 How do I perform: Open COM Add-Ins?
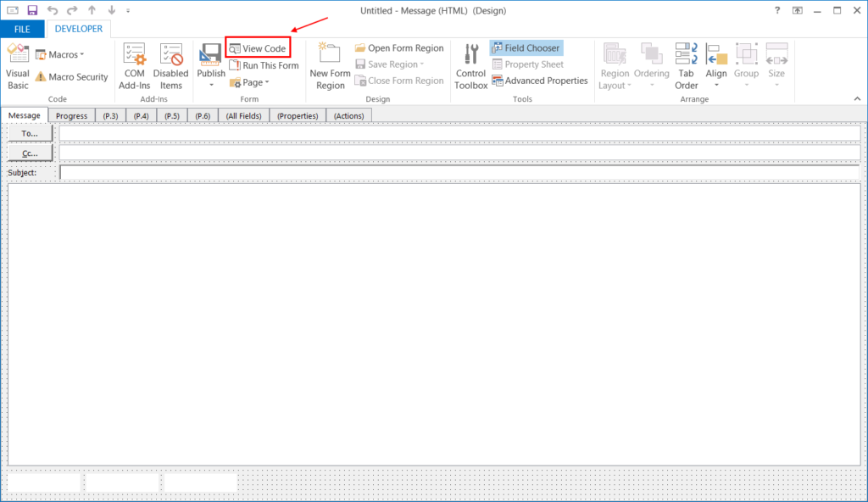pos(134,66)
